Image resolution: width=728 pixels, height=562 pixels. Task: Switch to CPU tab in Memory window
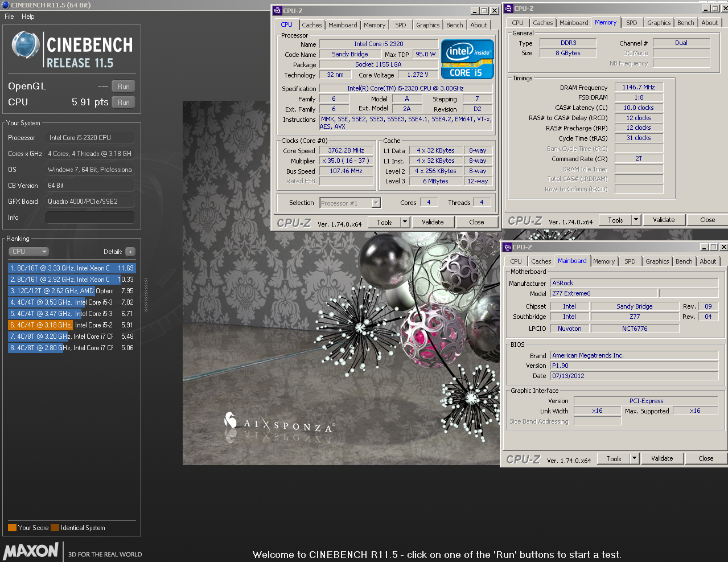tap(517, 23)
